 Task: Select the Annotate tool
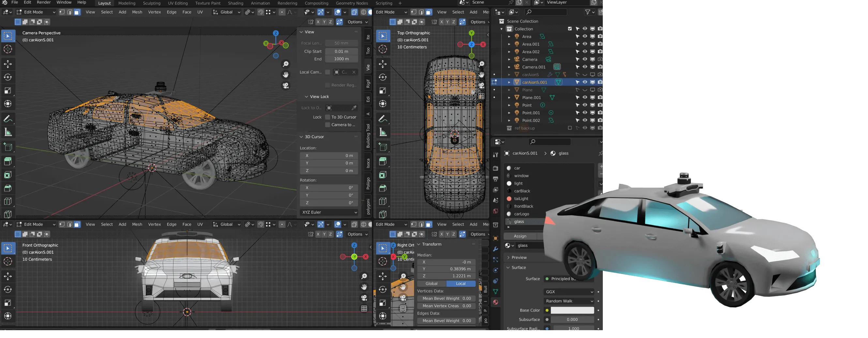click(x=8, y=119)
